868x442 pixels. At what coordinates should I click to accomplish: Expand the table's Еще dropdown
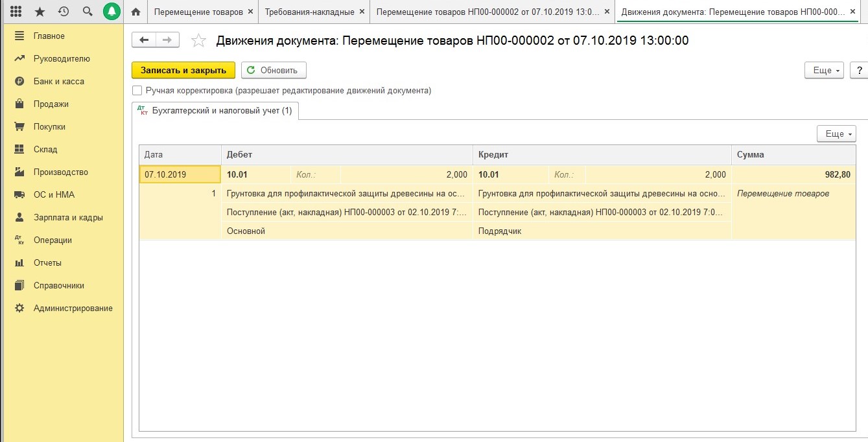(x=836, y=134)
